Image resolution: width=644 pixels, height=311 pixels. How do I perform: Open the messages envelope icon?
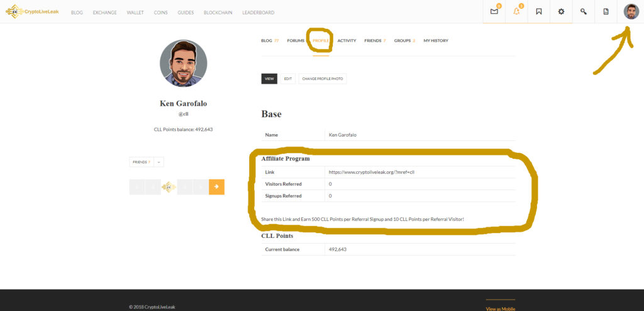click(x=494, y=11)
